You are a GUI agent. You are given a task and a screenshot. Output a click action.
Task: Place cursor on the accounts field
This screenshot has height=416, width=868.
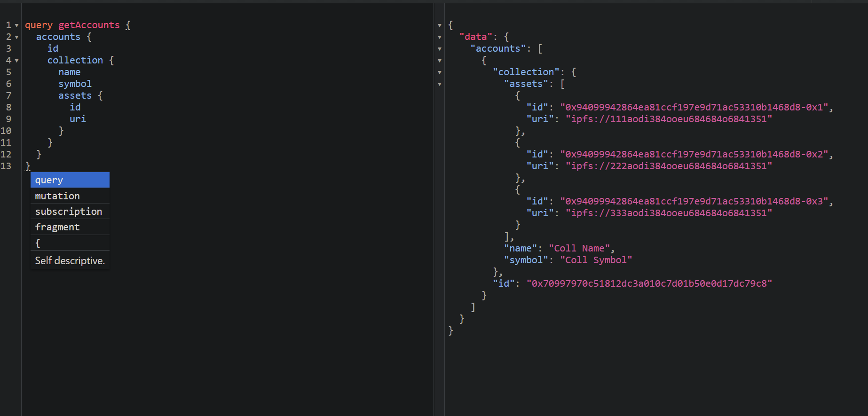(x=58, y=37)
